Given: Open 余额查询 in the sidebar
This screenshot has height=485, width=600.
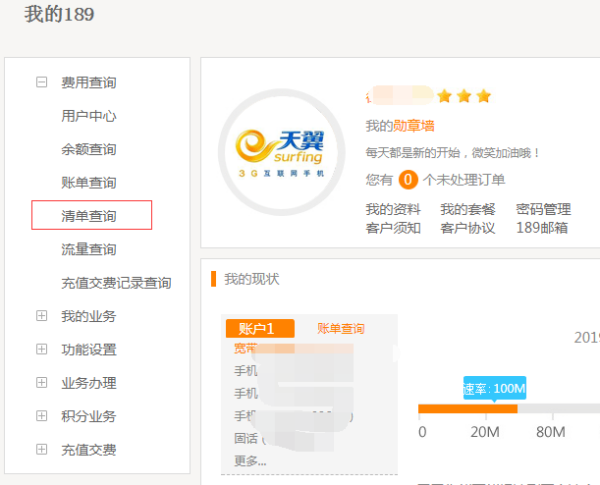Looking at the screenshot, I should click(x=89, y=149).
